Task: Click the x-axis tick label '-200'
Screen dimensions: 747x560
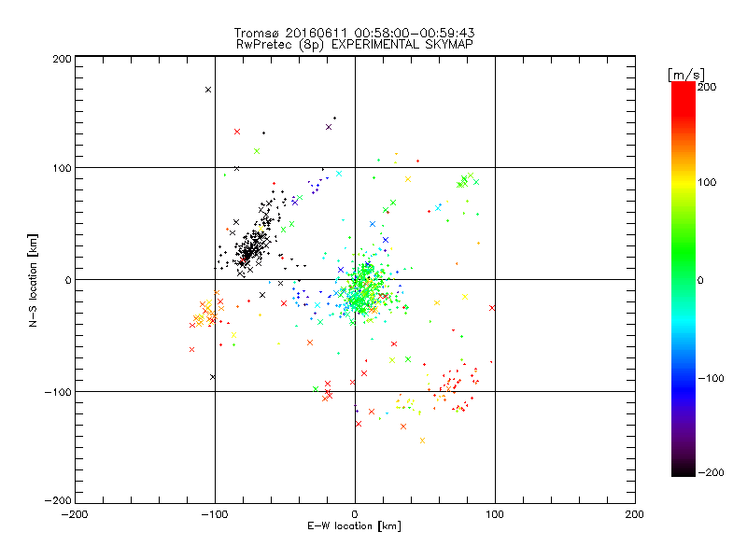Action: (75, 514)
